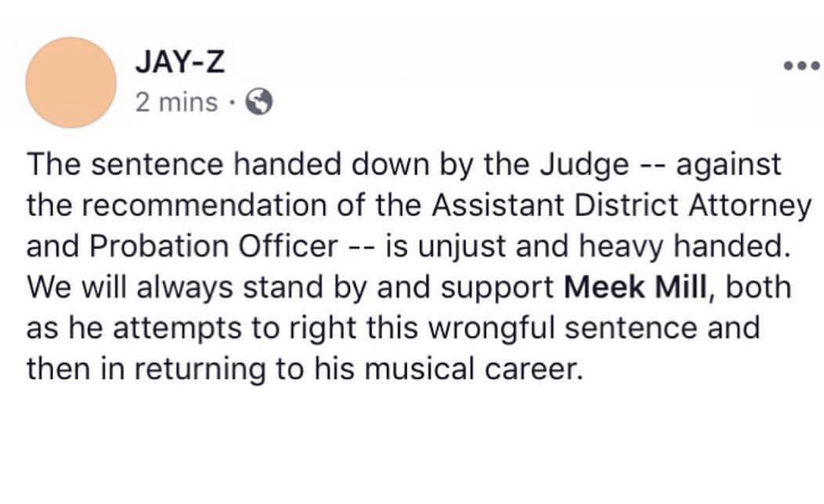Image resolution: width=824 pixels, height=504 pixels.
Task: Open the bold Meek Mill tagged link
Action: pos(637,287)
